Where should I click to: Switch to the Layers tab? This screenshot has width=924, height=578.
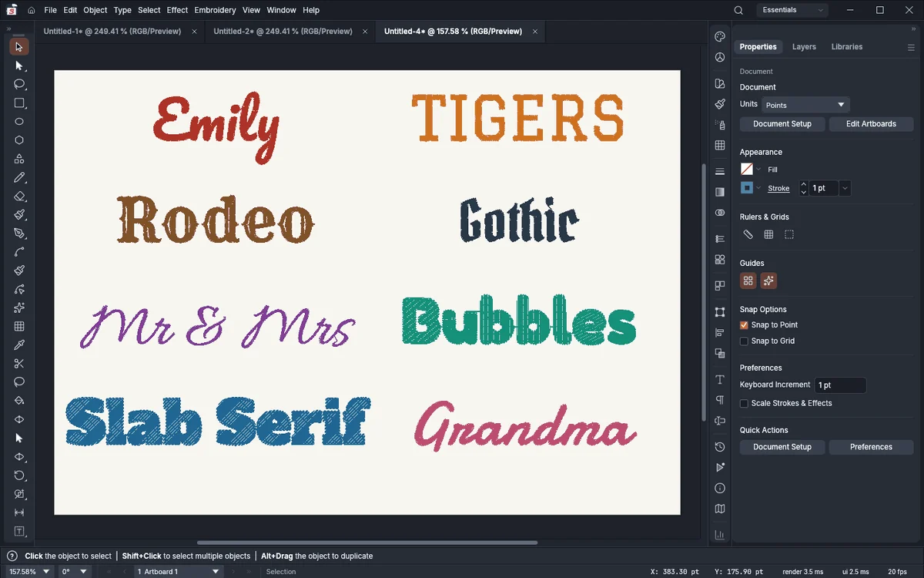(804, 47)
